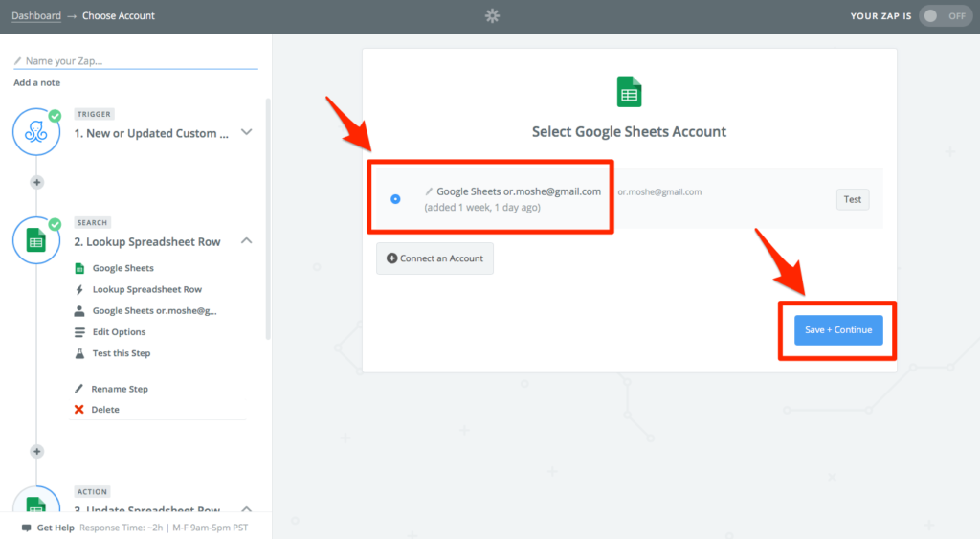Go back via the Dashboard breadcrumb link
This screenshot has height=539, width=980.
click(36, 15)
